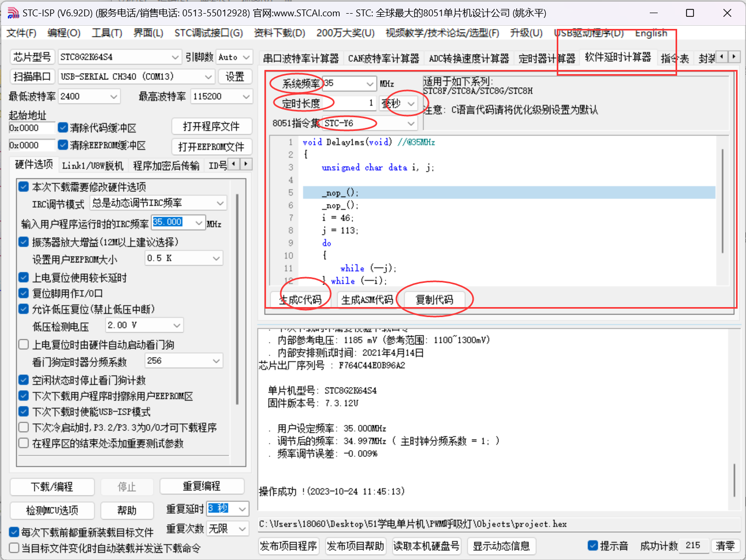746x560 pixels.
Task: Switch to ADC转换速度计算器 tab
Action: (x=469, y=58)
